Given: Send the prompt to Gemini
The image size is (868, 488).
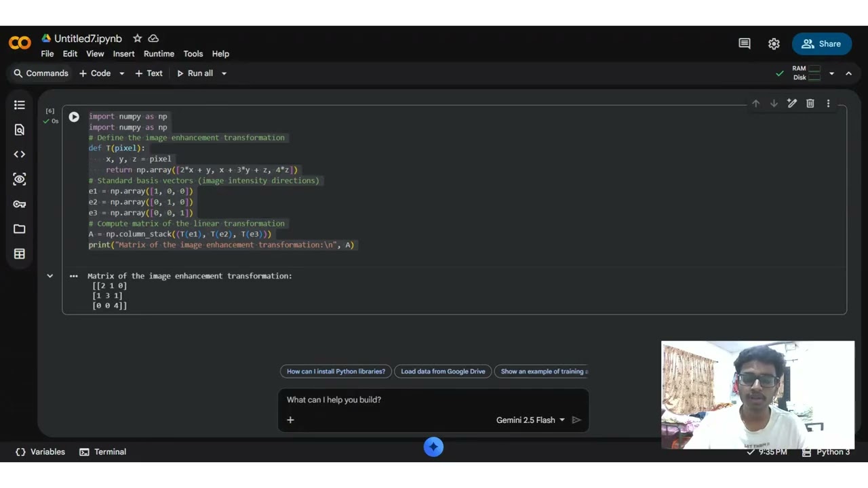Looking at the screenshot, I should point(576,420).
